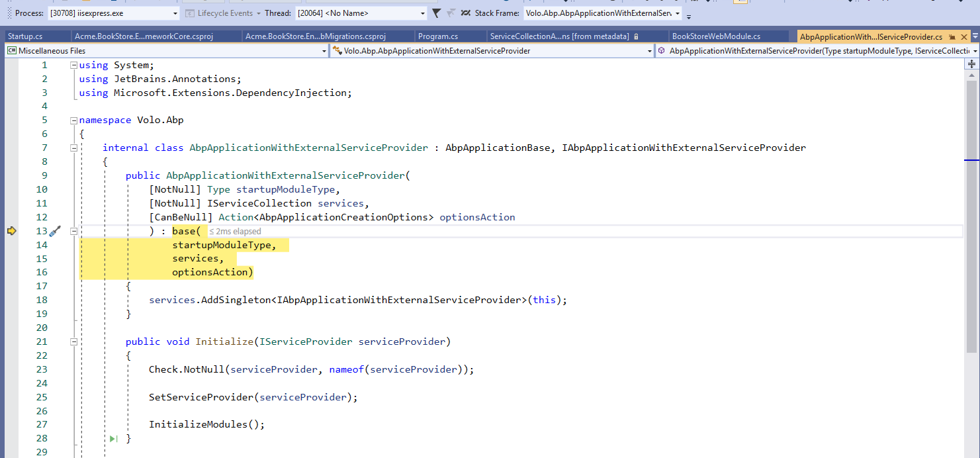Viewport: 980px width, 458px height.
Task: Click the yellow current-statement arrow in the margin
Action: pyautogui.click(x=11, y=231)
